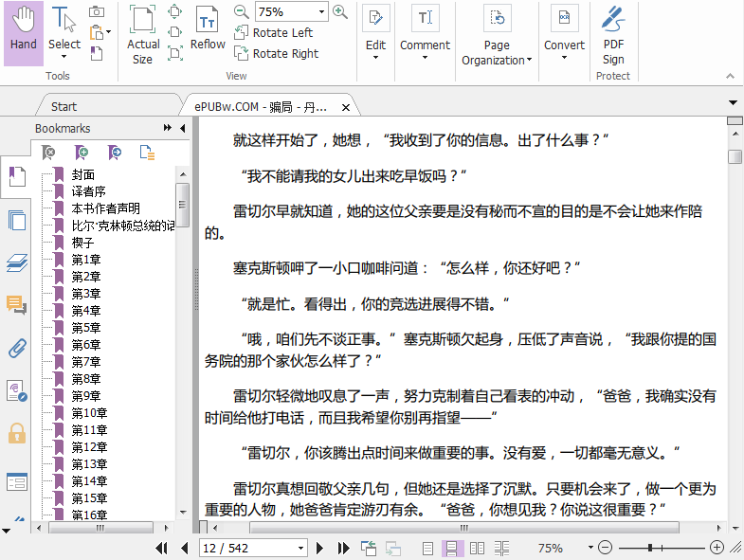
Task: Go to the next page
Action: click(320, 548)
